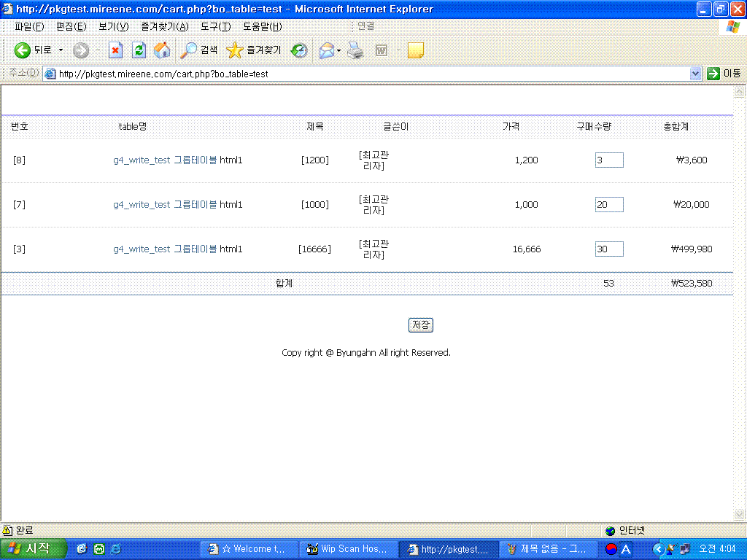Click the Stop loading icon
This screenshot has height=560, width=747.
115,50
